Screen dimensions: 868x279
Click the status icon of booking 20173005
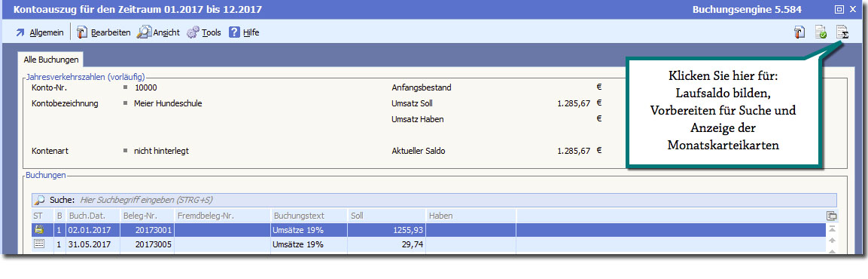coord(38,244)
